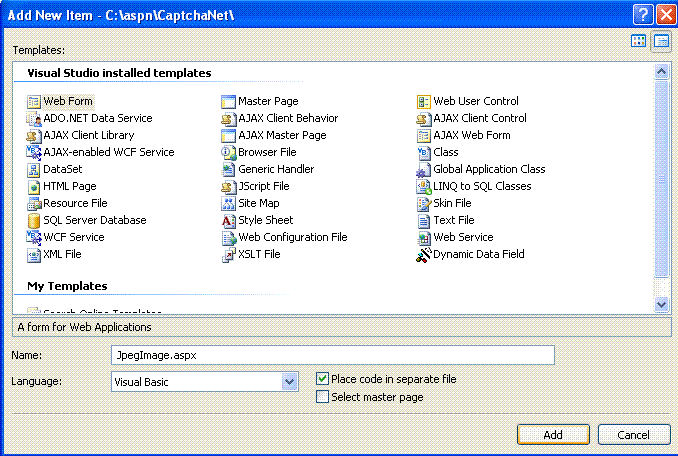Select the Generic Handler icon
The image size is (678, 456).
[x=228, y=169]
